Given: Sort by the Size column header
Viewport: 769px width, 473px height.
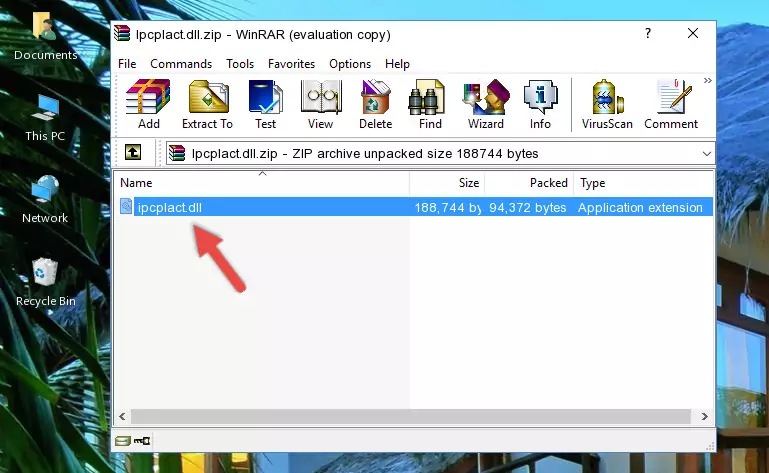Looking at the screenshot, I should pyautogui.click(x=447, y=183).
